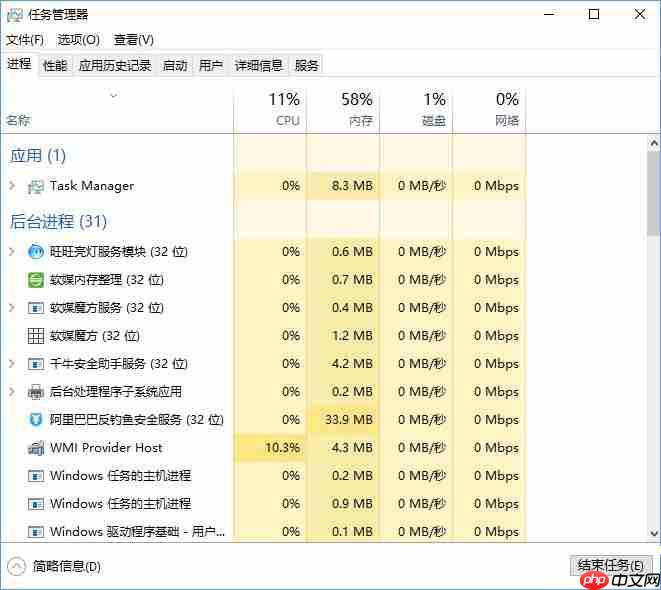Viewport: 661px width, 590px height.
Task: Open the 文件(F) menu
Action: click(25, 40)
